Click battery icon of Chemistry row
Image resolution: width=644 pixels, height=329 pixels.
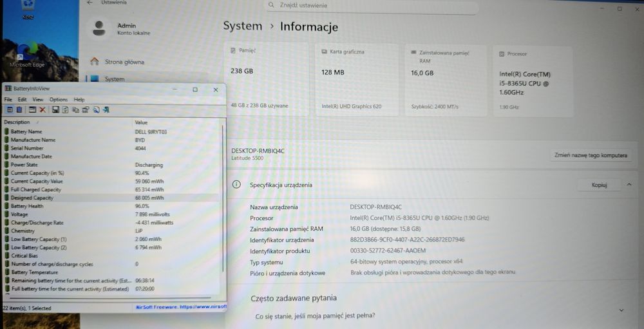pyautogui.click(x=6, y=231)
